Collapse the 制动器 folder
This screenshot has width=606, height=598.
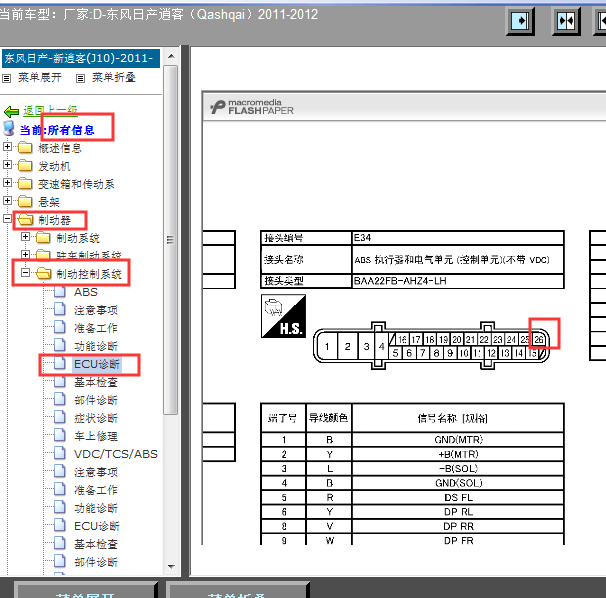click(7, 218)
